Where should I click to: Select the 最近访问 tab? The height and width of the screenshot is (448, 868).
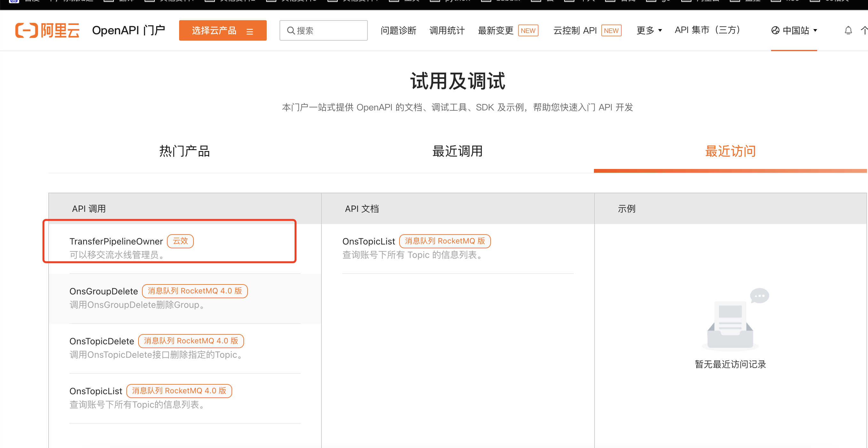(x=730, y=151)
